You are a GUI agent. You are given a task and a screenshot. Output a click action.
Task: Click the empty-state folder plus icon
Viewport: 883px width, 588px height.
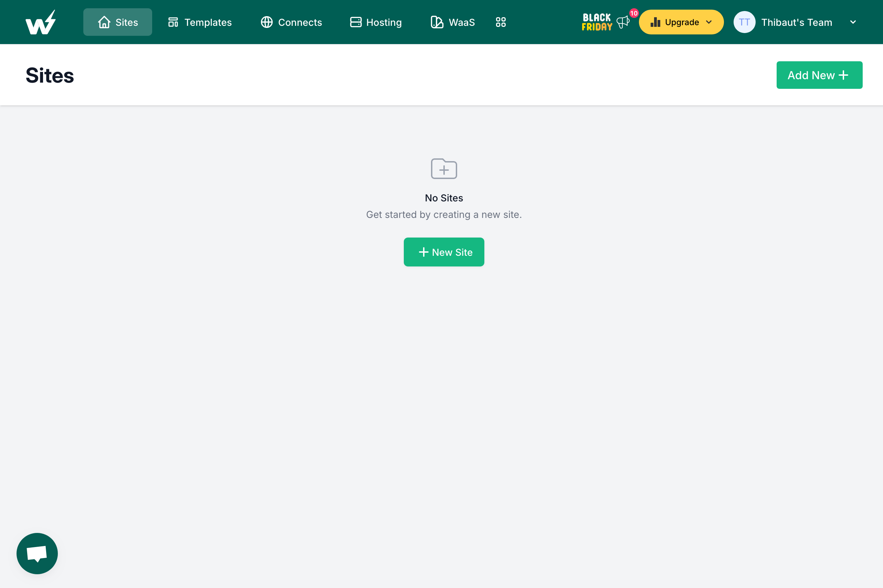(x=443, y=169)
